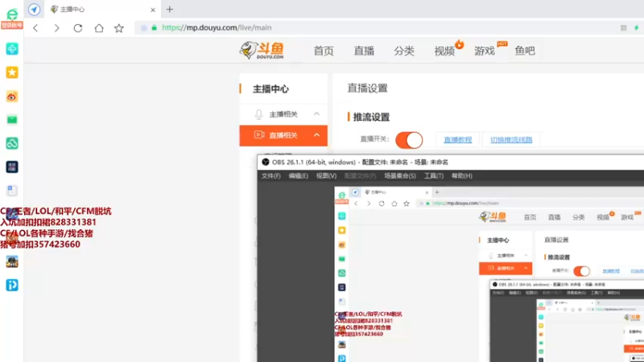Click the dark blue square sidebar icon

click(12, 167)
